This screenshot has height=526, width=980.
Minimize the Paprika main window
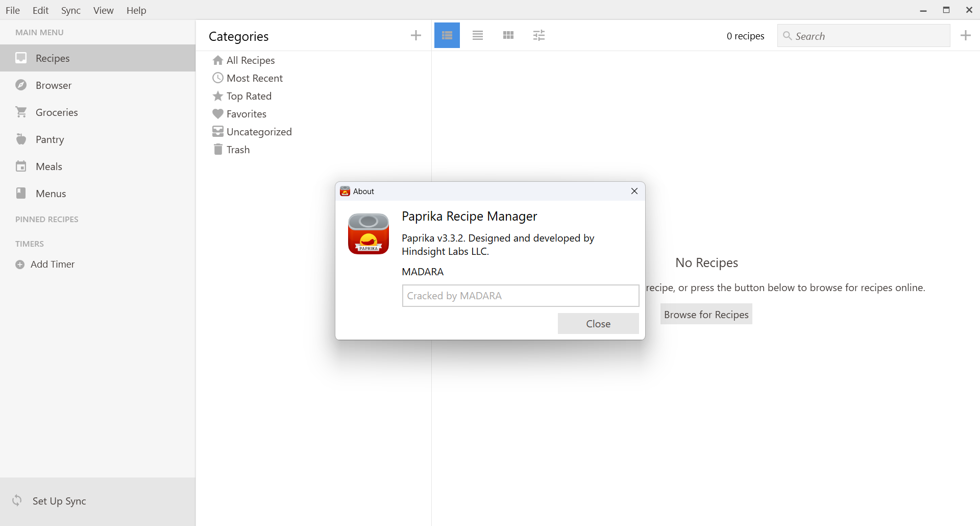pos(923,10)
